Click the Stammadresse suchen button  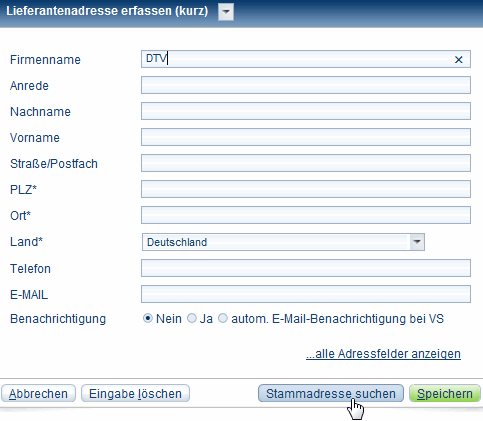331,394
